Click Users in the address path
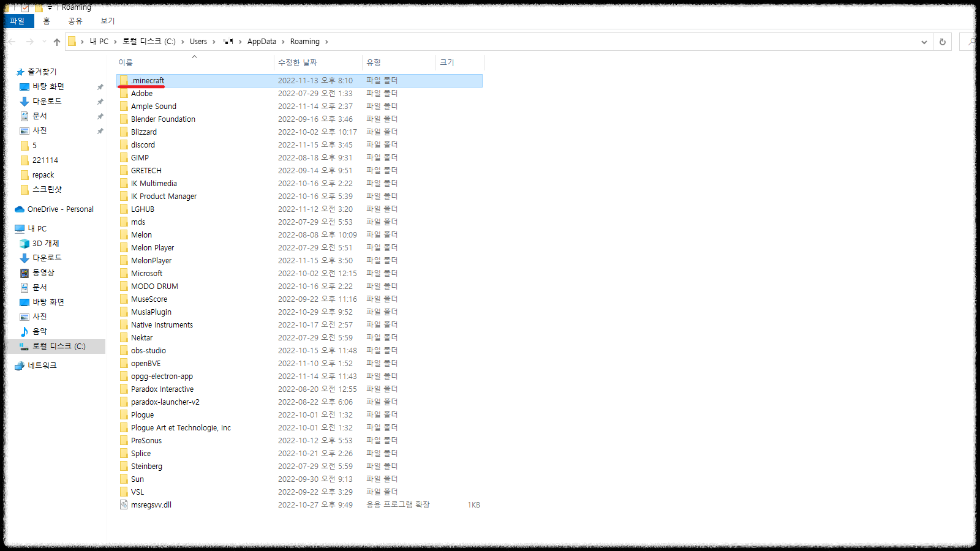This screenshot has height=551, width=980. (x=198, y=42)
